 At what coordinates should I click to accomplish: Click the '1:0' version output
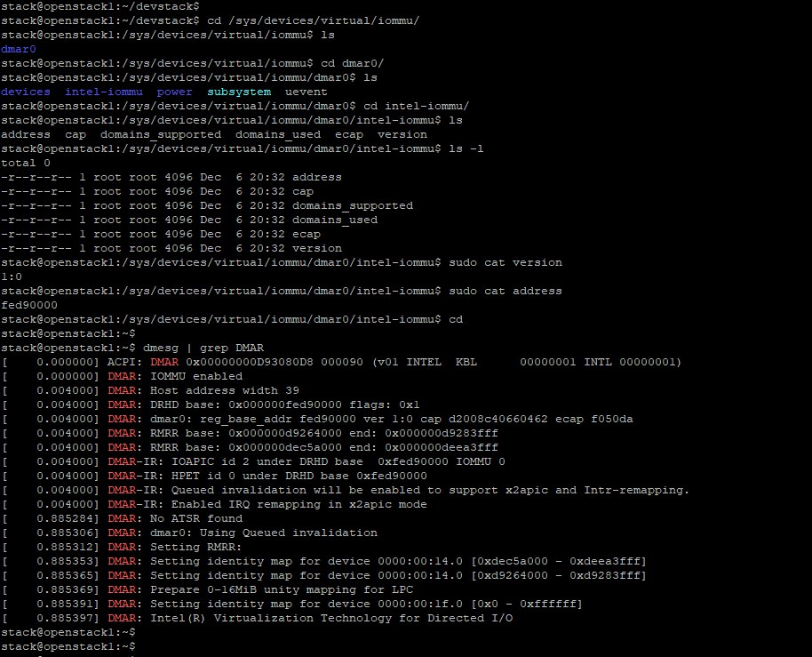click(x=12, y=276)
